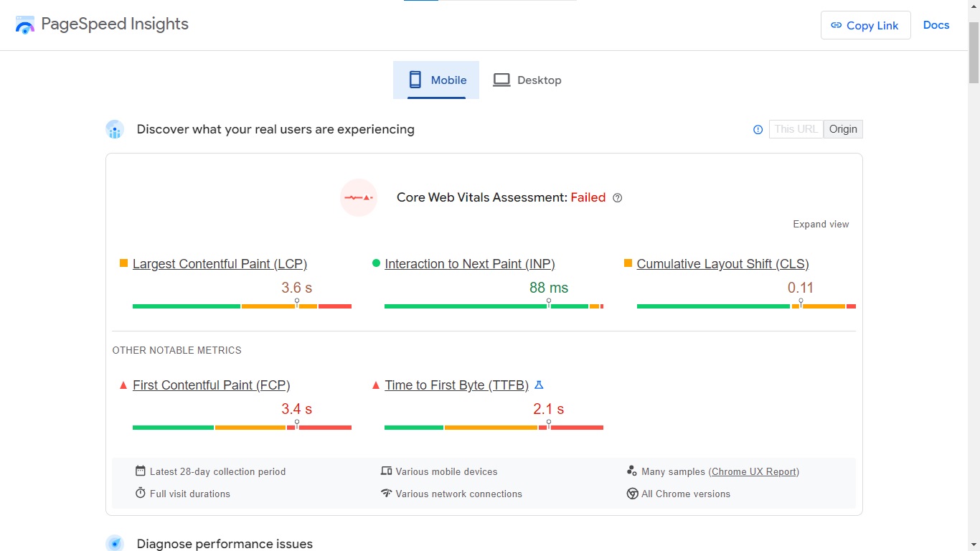980x551 pixels.
Task: Click the wifi icon for network connections
Action: 387,493
